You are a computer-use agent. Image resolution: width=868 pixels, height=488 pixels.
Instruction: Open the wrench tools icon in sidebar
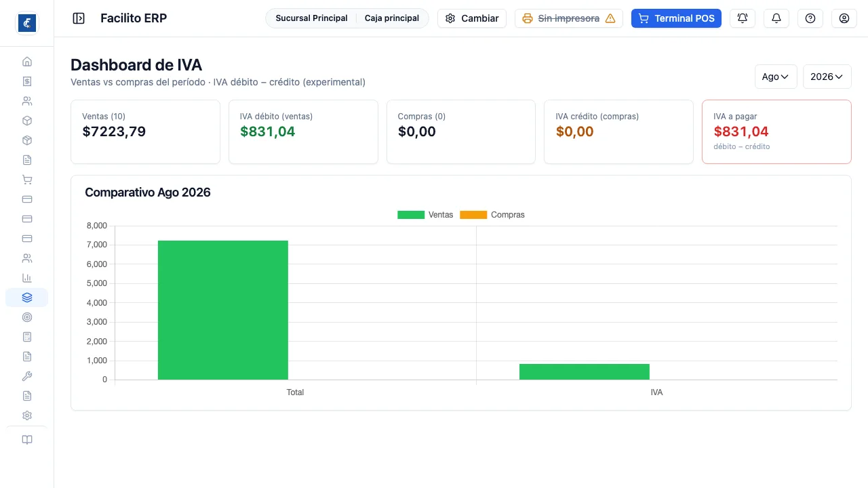point(27,376)
